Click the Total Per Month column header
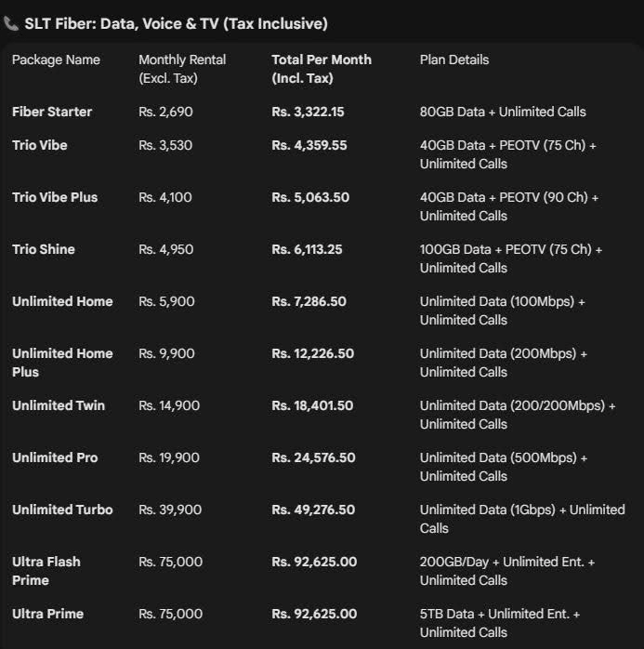Viewport: 644px width, 649px height. (x=321, y=69)
